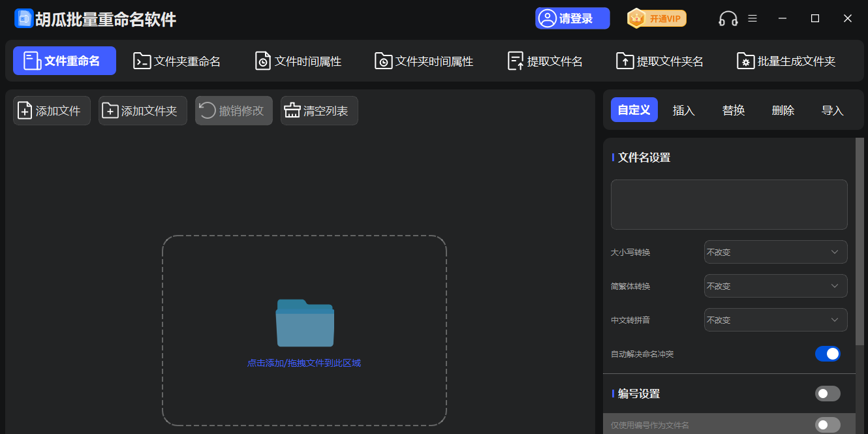Viewport: 868px width, 434px height.
Task: Switch to the 插入 (Insert) tab
Action: 683,110
